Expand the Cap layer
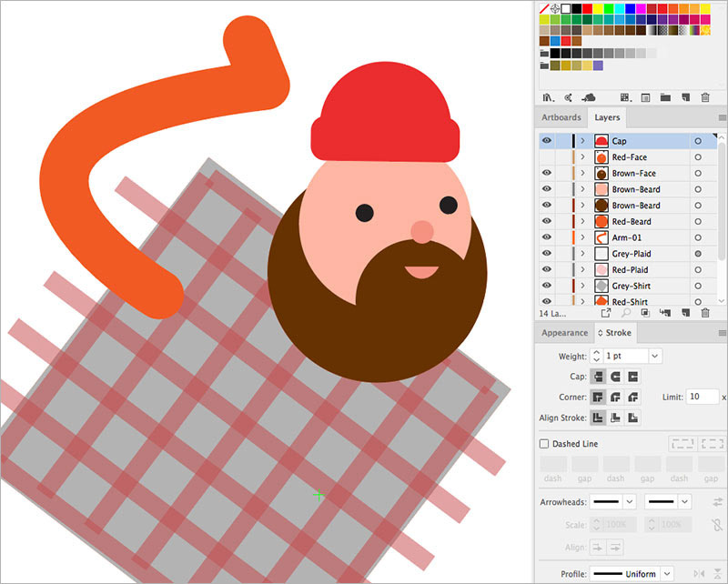The height and width of the screenshot is (584, 728). coord(582,141)
